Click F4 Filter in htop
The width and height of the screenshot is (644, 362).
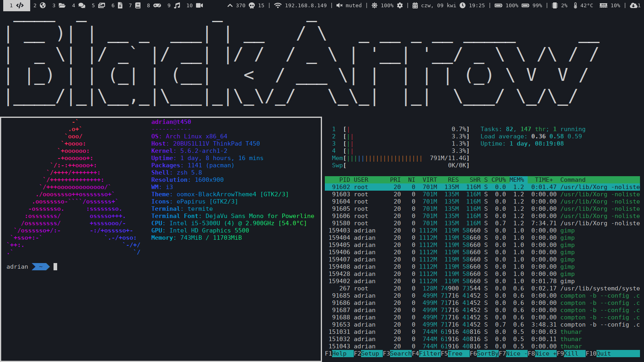point(426,354)
